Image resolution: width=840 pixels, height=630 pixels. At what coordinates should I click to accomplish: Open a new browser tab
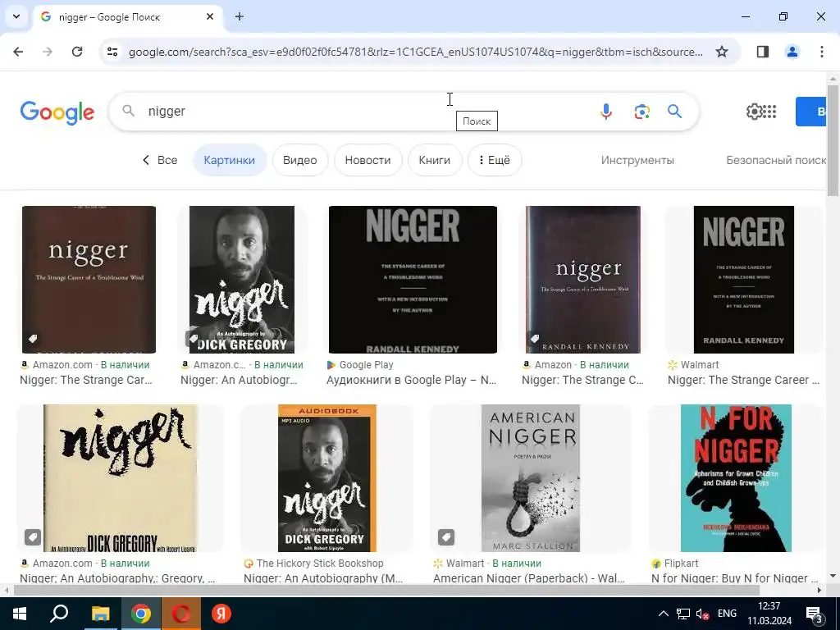(x=240, y=16)
